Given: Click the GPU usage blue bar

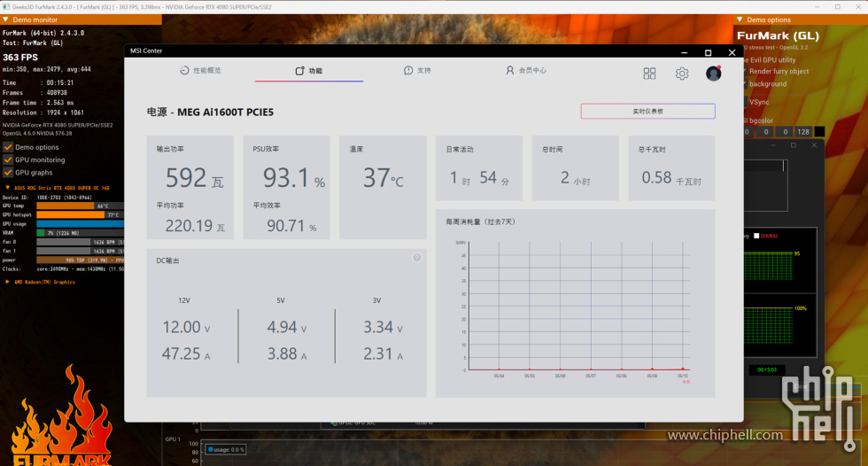Looking at the screenshot, I should (x=80, y=223).
